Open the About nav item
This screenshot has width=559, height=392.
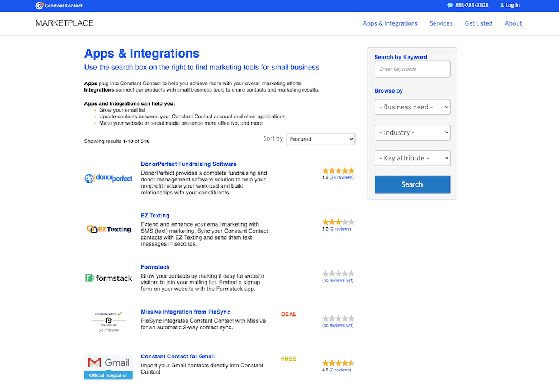[x=513, y=23]
